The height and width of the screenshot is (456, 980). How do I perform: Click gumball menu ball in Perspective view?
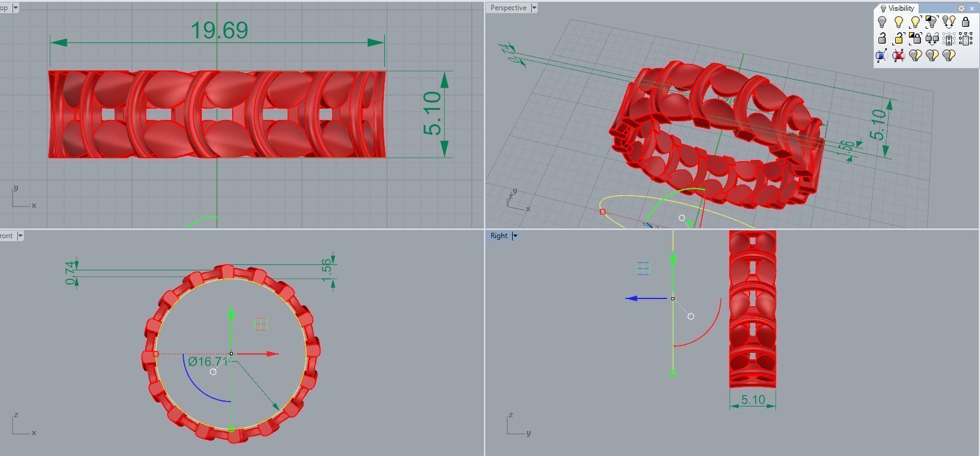[x=682, y=218]
